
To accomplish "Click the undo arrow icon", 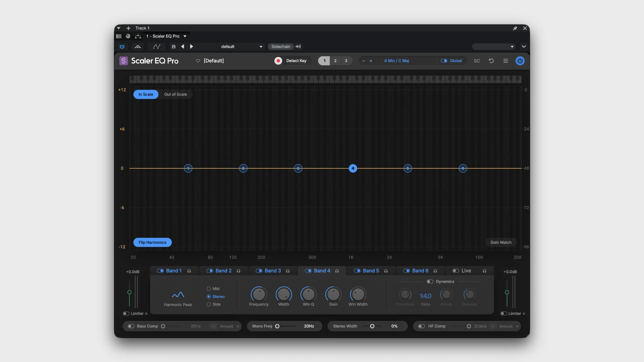I will point(491,61).
